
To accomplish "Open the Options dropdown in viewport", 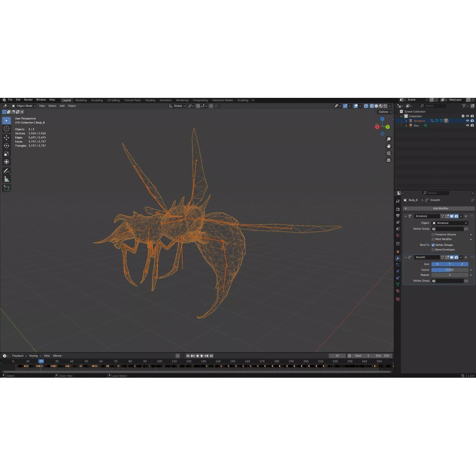I will [385, 112].
